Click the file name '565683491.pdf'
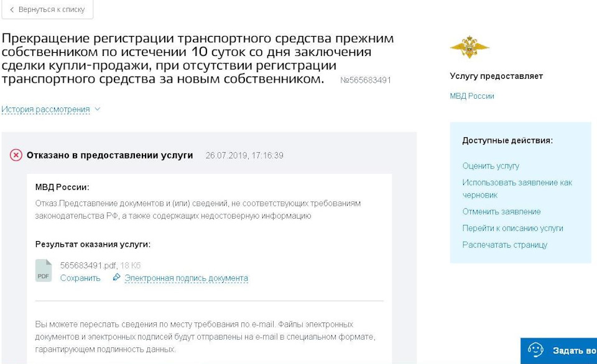Viewport: 597px width, 364px height. pyautogui.click(x=88, y=265)
